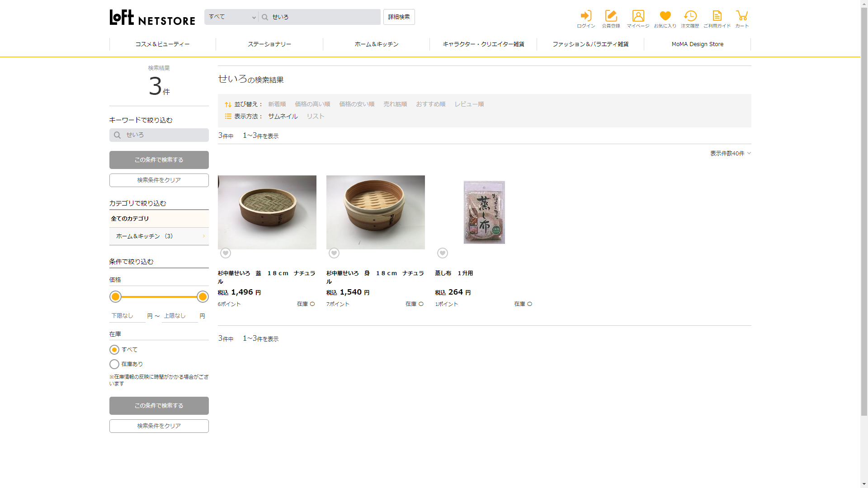Open the MoMA Design Store menu

click(x=697, y=44)
